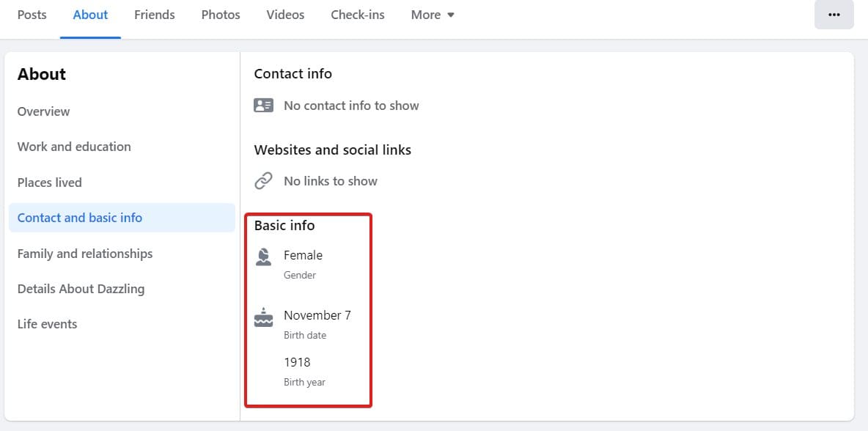
Task: Open the three-dots options button
Action: click(x=834, y=15)
